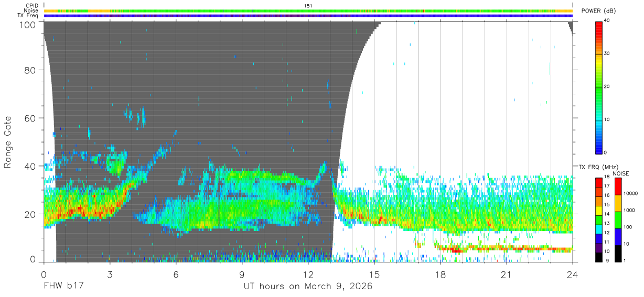Click the 20 label on the power scale
Screen dimensions: 644x297
click(x=607, y=86)
